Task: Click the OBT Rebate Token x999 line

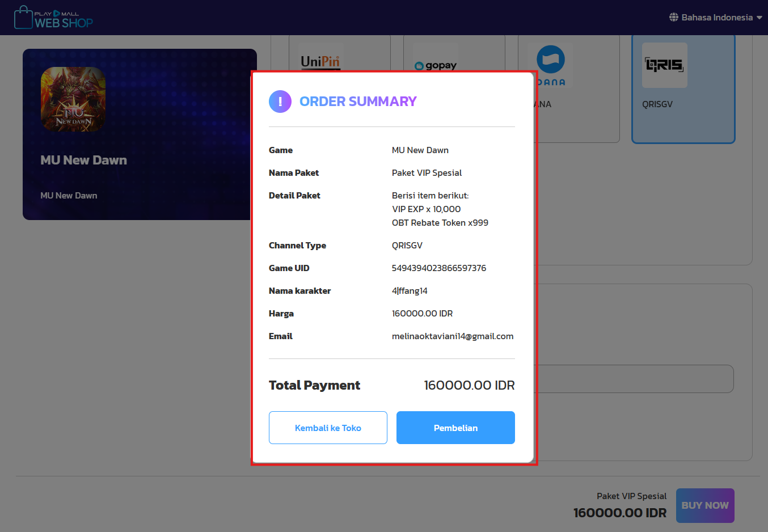Action: 440,223
